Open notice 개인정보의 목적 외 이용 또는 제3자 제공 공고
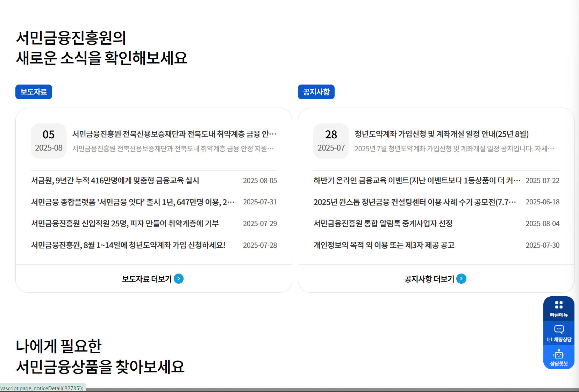This screenshot has height=392, width=579. (x=384, y=245)
